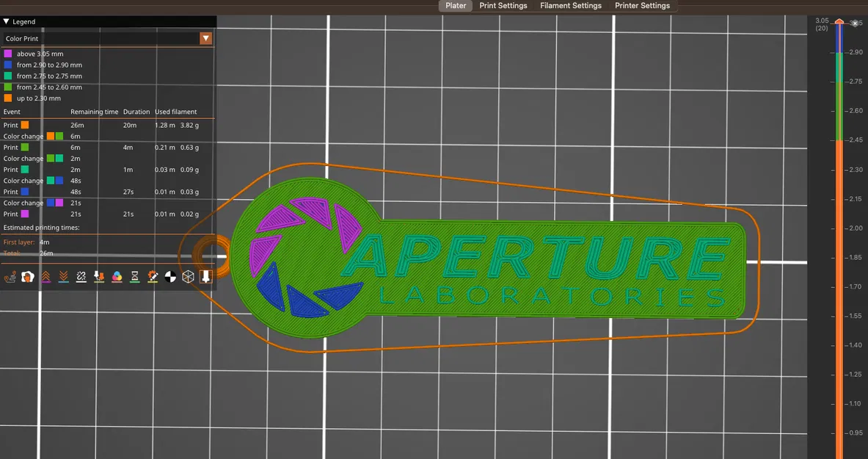Click the APERTURE text on keychain model
The image size is (868, 459).
[537, 256]
